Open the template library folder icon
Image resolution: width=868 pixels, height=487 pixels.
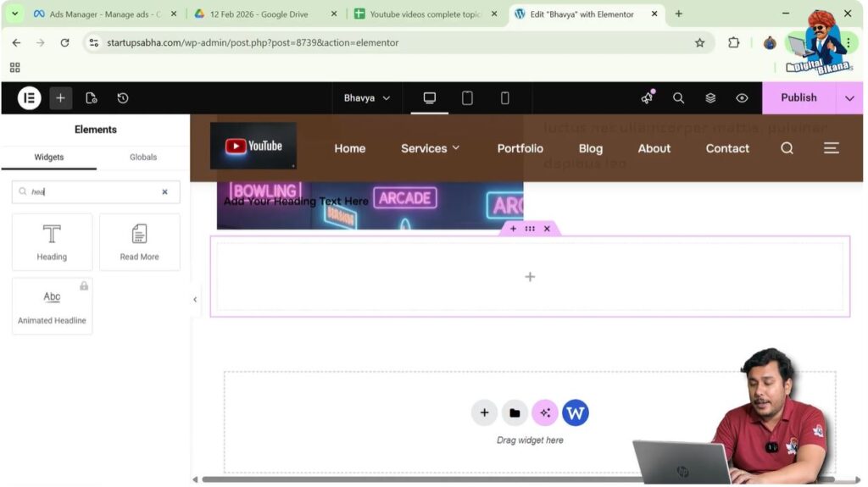(515, 412)
